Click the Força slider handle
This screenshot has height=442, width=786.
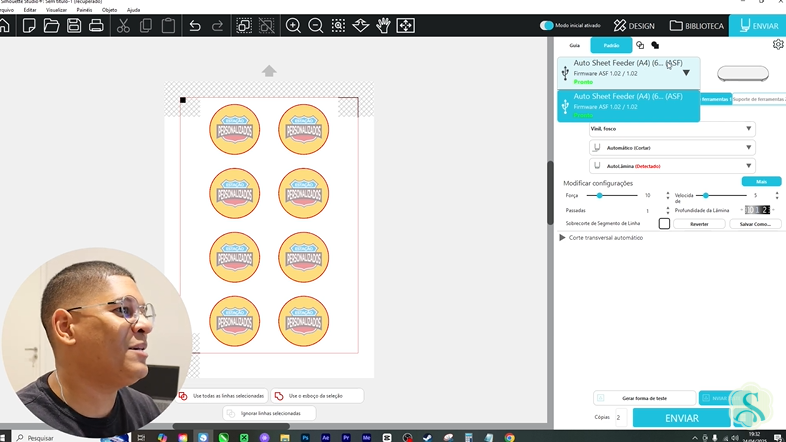click(x=599, y=195)
